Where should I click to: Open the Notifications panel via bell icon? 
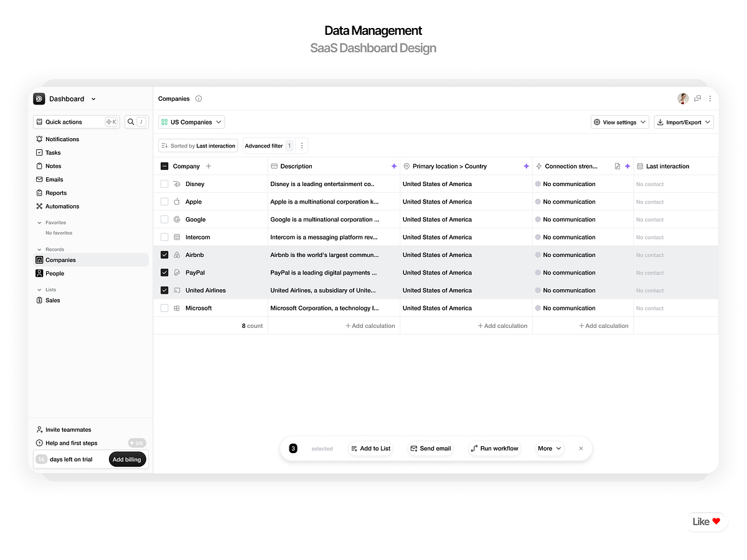(39, 139)
